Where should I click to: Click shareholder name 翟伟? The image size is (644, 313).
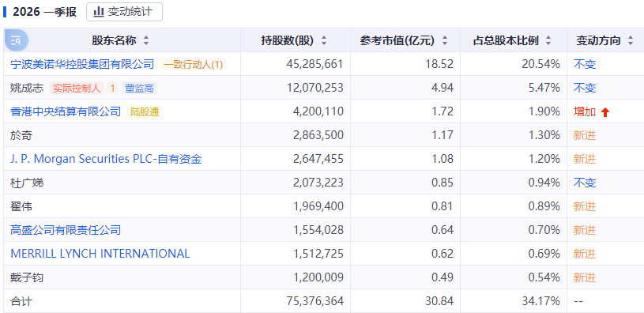(x=21, y=206)
